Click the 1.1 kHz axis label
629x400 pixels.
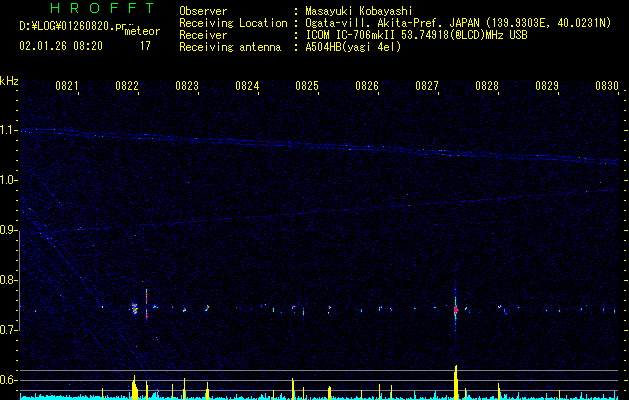click(x=9, y=130)
